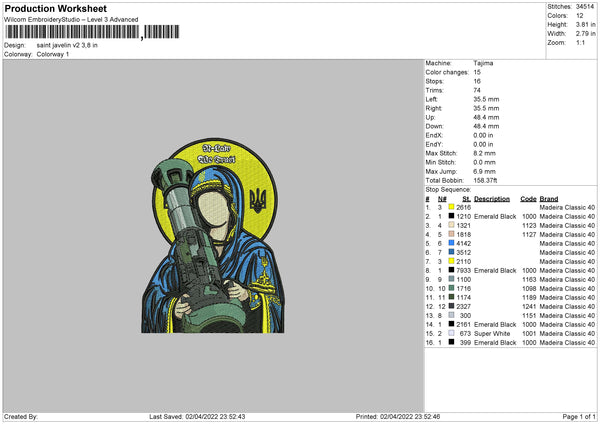Click 'Page 1 of 1' in footer
The image size is (600, 424).
(579, 416)
